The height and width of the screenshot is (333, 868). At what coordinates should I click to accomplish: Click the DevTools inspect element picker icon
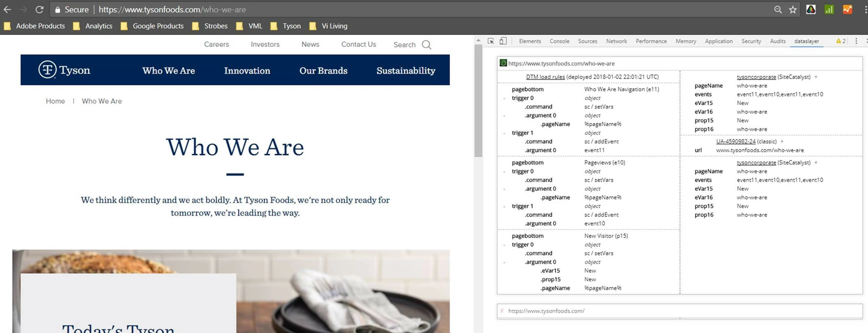[491, 41]
